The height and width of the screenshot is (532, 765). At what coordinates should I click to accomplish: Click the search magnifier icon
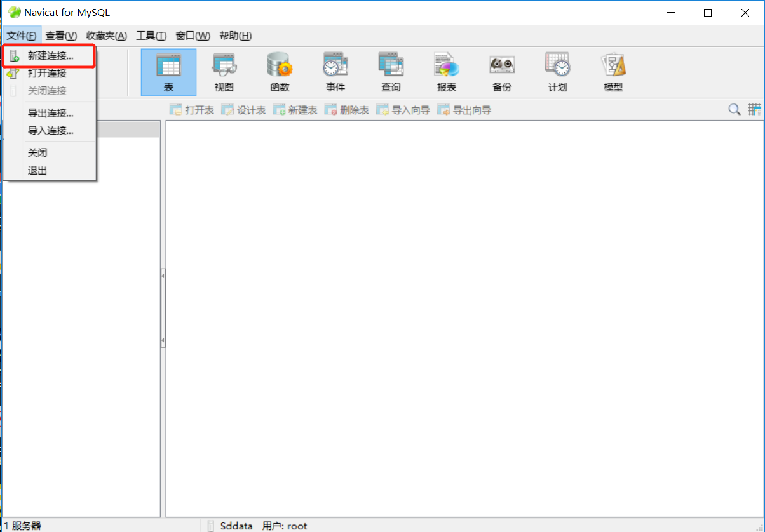coord(735,110)
